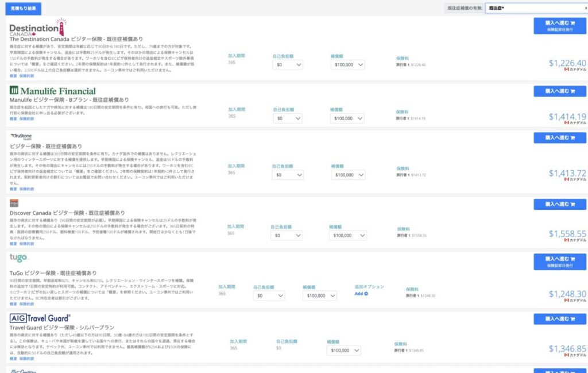The image size is (588, 373).
Task: Click the TruStone title 'ビジター保険 - 既往症補償あり'
Action: (46, 147)
